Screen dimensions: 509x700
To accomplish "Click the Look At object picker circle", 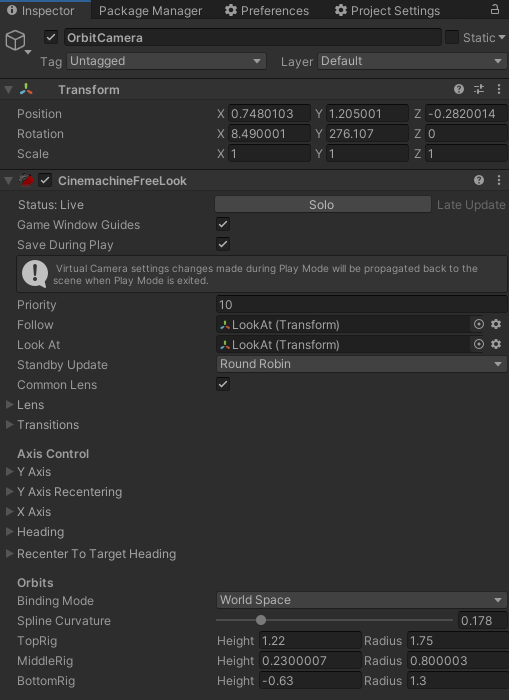I will click(x=479, y=344).
